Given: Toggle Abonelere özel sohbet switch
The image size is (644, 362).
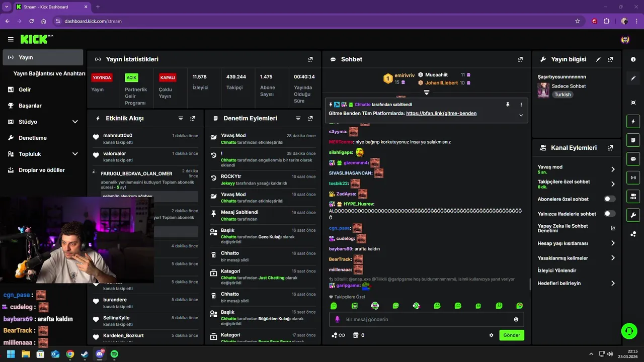Looking at the screenshot, I should click(609, 199).
